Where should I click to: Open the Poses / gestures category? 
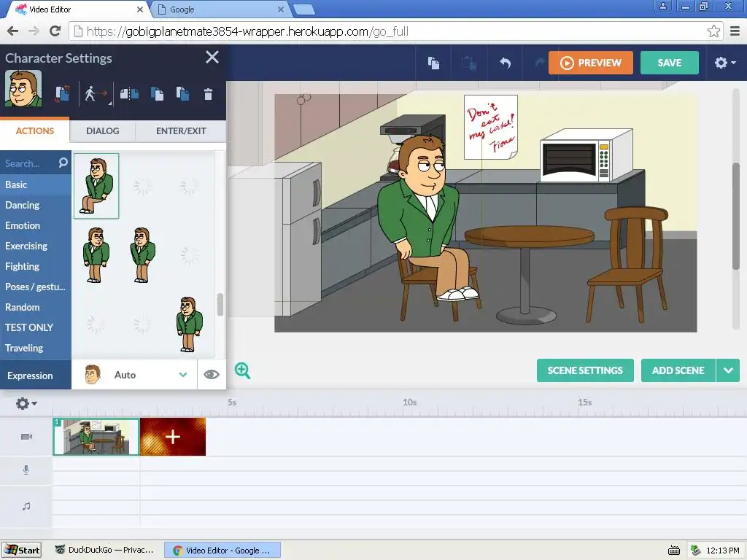[x=36, y=287]
